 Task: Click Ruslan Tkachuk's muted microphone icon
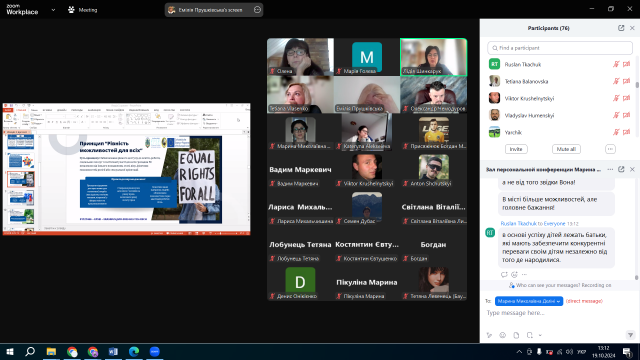coord(616,64)
